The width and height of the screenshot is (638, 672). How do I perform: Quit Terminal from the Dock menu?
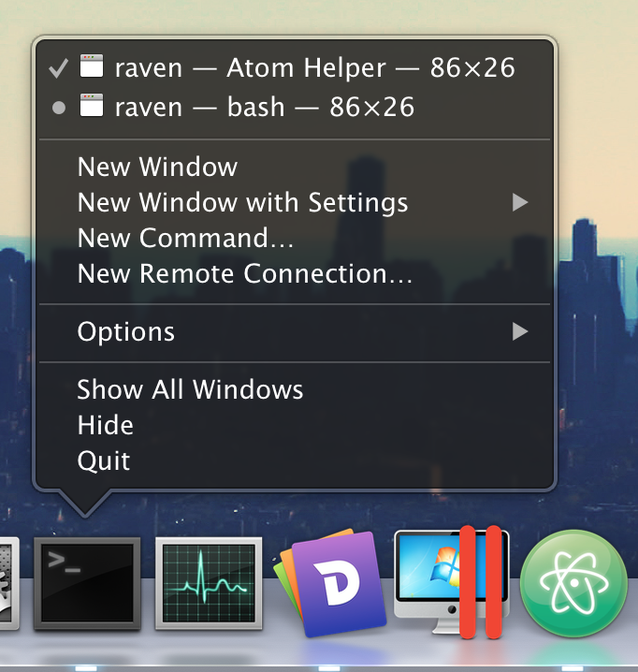[104, 460]
